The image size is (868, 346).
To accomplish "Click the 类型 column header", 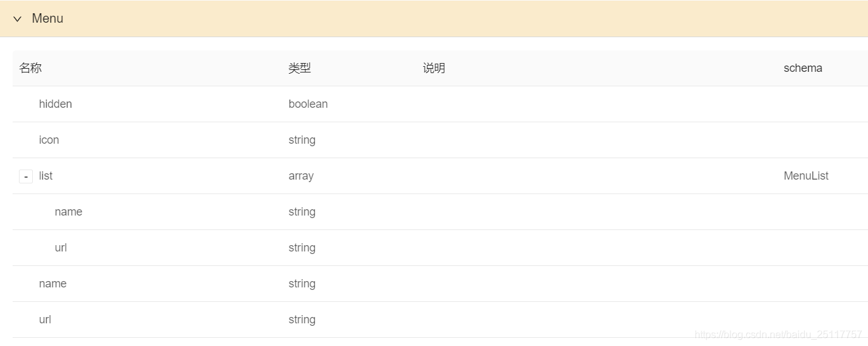I will click(300, 68).
